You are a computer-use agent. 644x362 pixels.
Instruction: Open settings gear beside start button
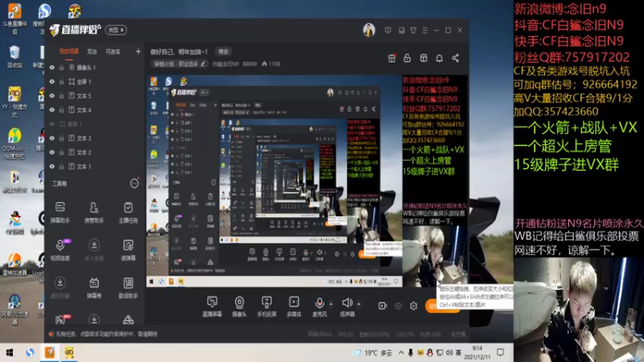point(414,306)
